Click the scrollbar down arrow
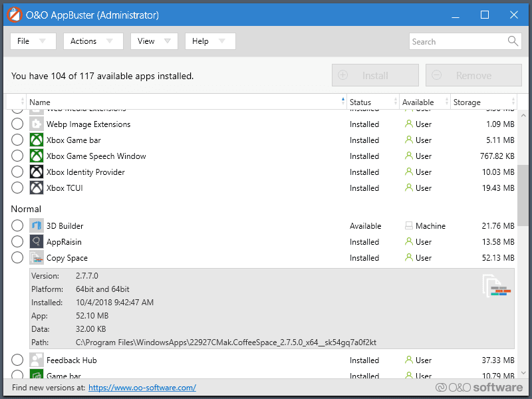The height and width of the screenshot is (399, 532). tap(523, 372)
